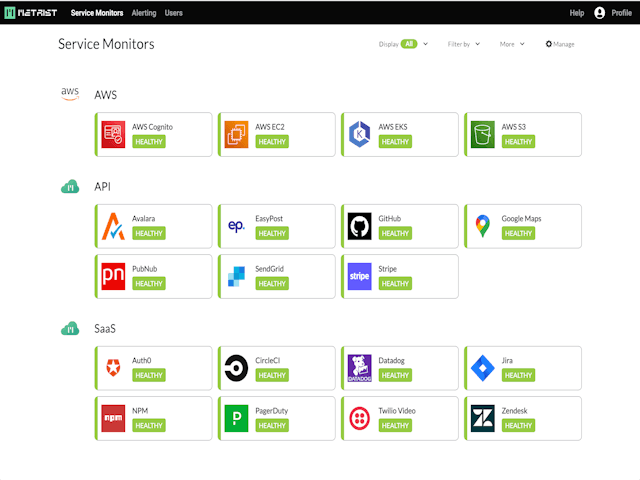Click the CircleCI logo icon
The height and width of the screenshot is (480, 640).
[236, 368]
